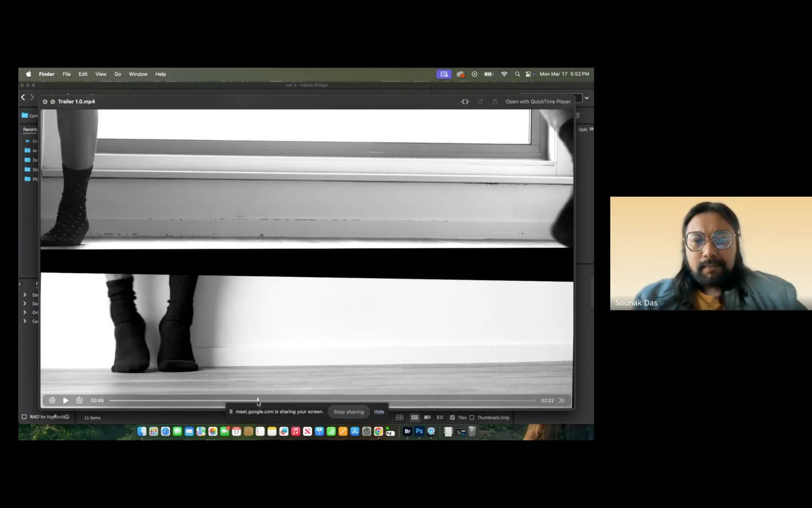The image size is (812, 508).
Task: Open the dropdown arrow at Bridge top right
Action: [587, 98]
